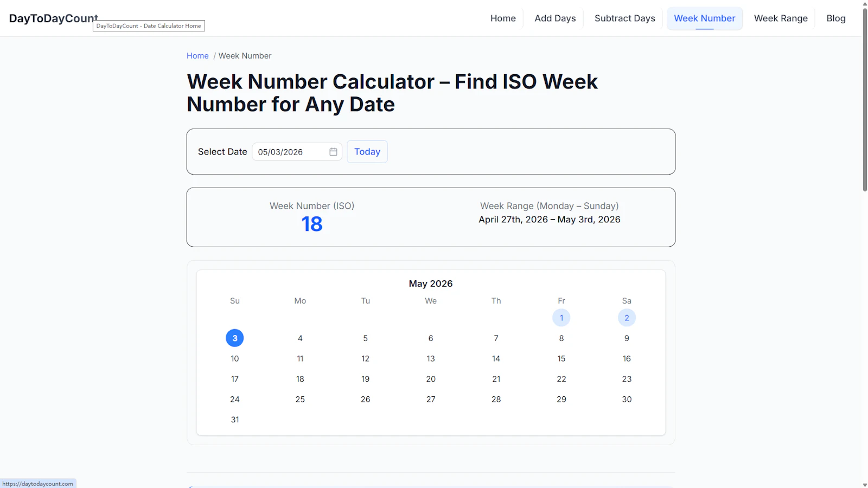Click the Today button
Image resolution: width=868 pixels, height=488 pixels.
click(x=367, y=152)
